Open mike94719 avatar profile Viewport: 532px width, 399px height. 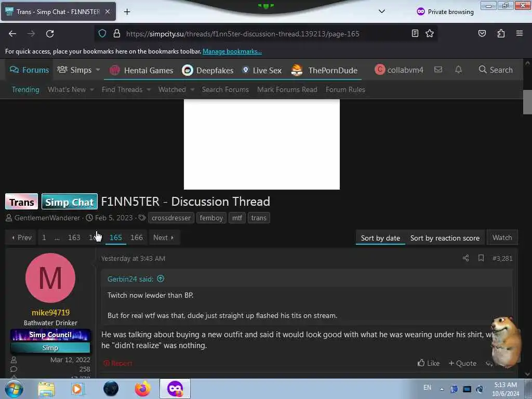50,278
